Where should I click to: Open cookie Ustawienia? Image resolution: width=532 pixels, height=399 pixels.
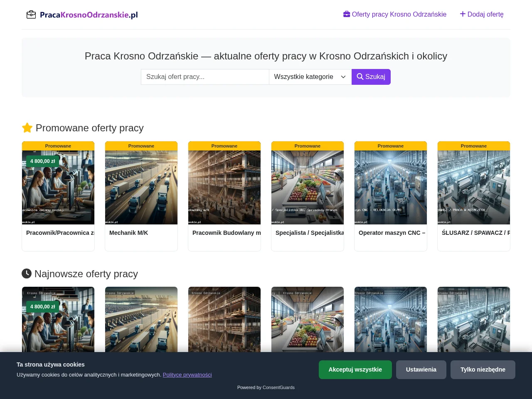tap(421, 369)
